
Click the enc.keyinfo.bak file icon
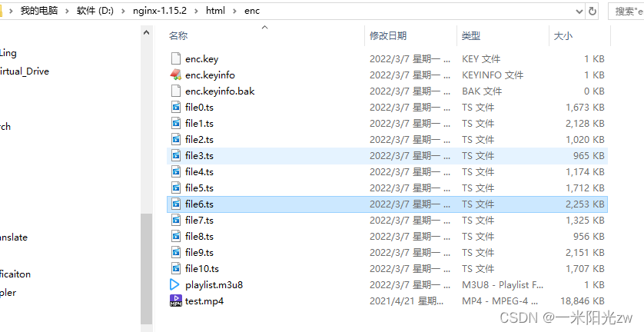click(x=176, y=91)
